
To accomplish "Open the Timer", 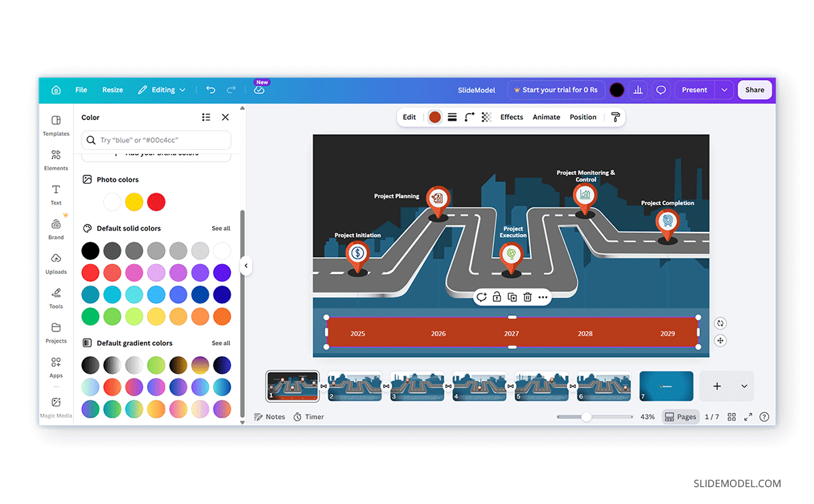I will 309,417.
